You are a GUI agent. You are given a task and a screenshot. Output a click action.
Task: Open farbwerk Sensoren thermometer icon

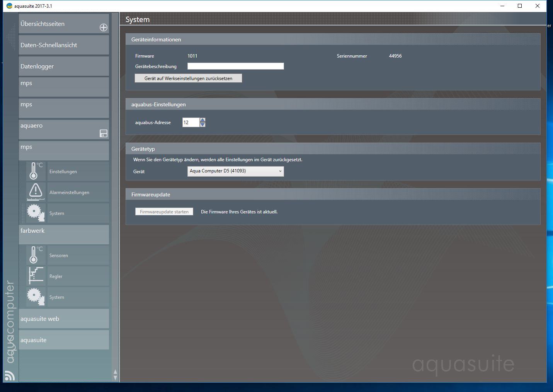click(36, 255)
